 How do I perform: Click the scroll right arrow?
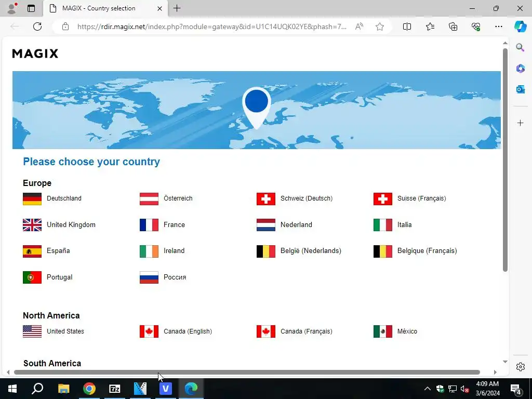pyautogui.click(x=495, y=372)
